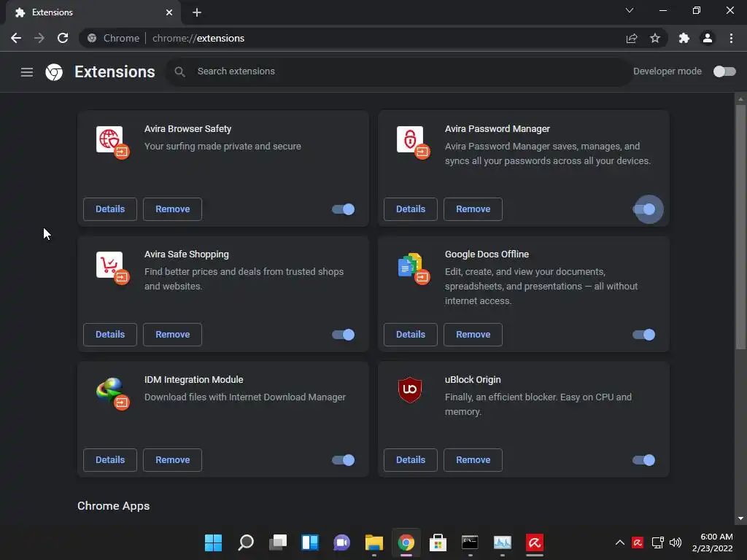The height and width of the screenshot is (560, 747).
Task: Expand the tab search chevron in title bar
Action: (630, 10)
